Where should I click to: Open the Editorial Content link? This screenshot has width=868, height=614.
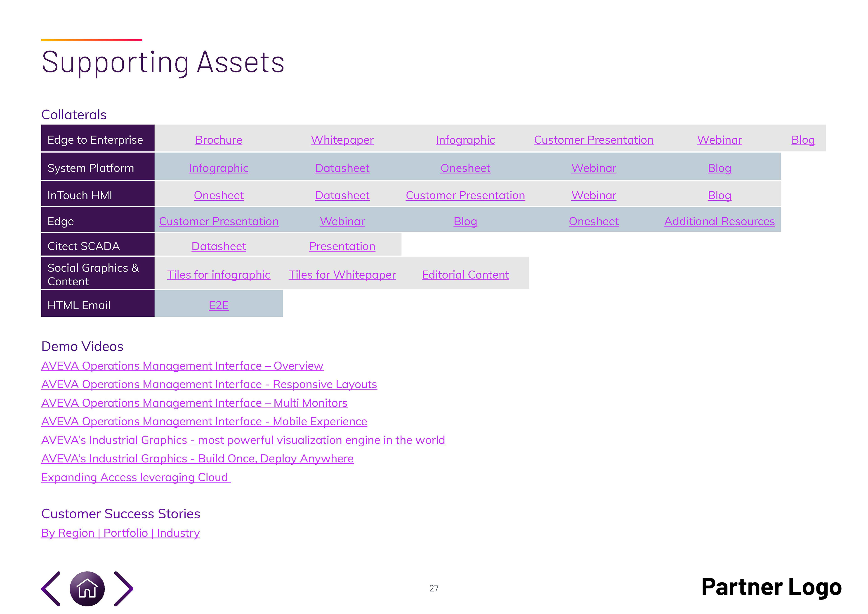pos(465,275)
